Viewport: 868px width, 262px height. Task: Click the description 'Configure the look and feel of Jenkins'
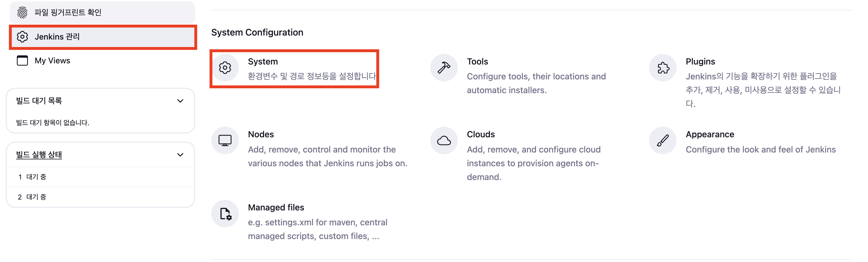[761, 149]
